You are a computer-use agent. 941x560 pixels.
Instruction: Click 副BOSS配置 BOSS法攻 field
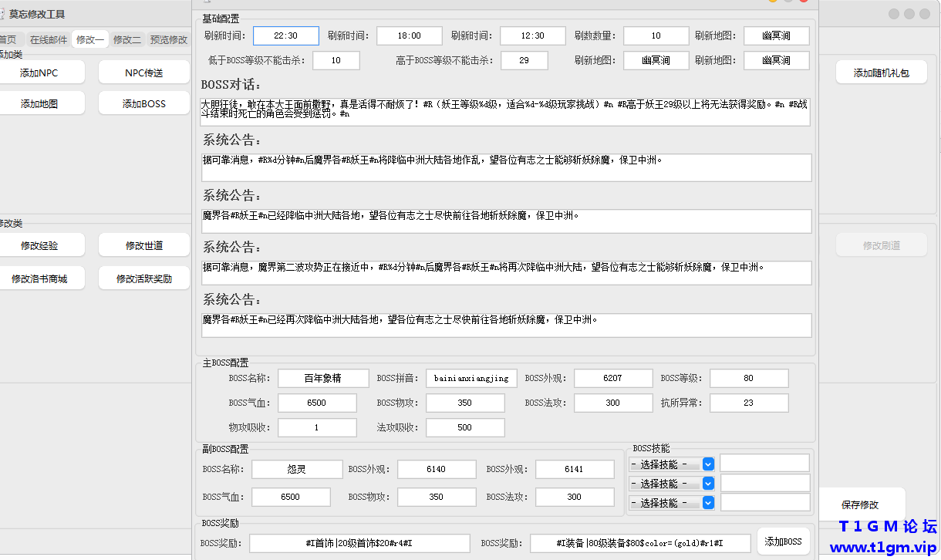coord(575,497)
